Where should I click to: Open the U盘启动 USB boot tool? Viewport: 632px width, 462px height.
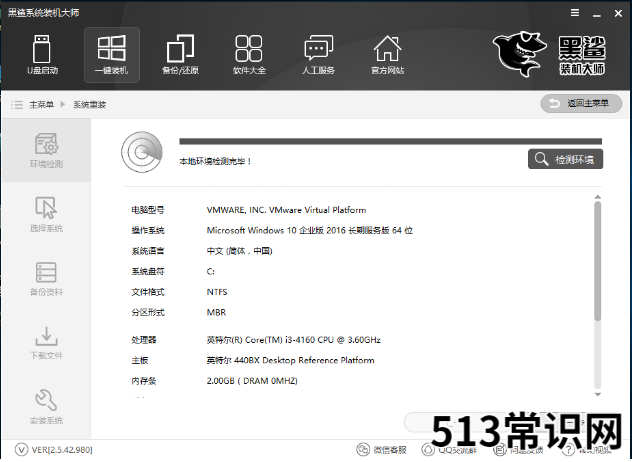pyautogui.click(x=42, y=55)
